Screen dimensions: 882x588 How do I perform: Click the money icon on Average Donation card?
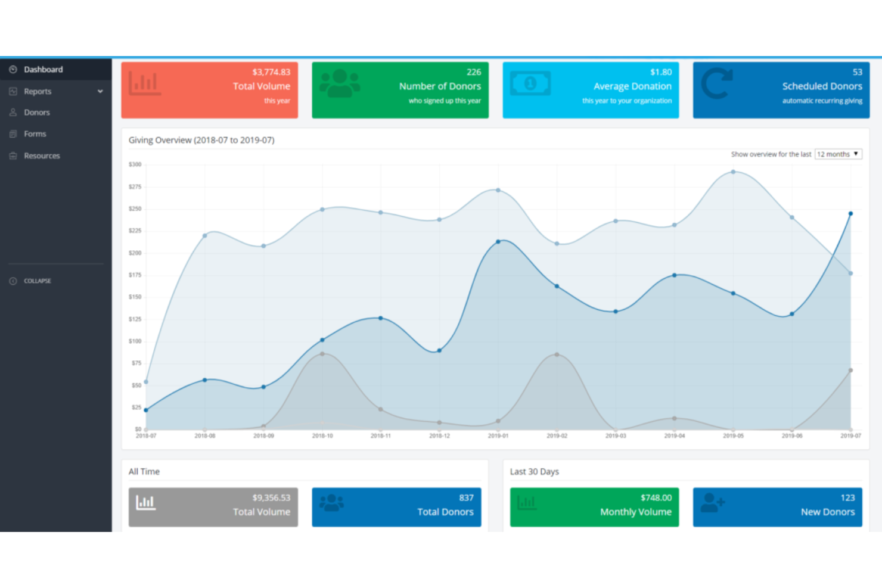click(x=530, y=83)
